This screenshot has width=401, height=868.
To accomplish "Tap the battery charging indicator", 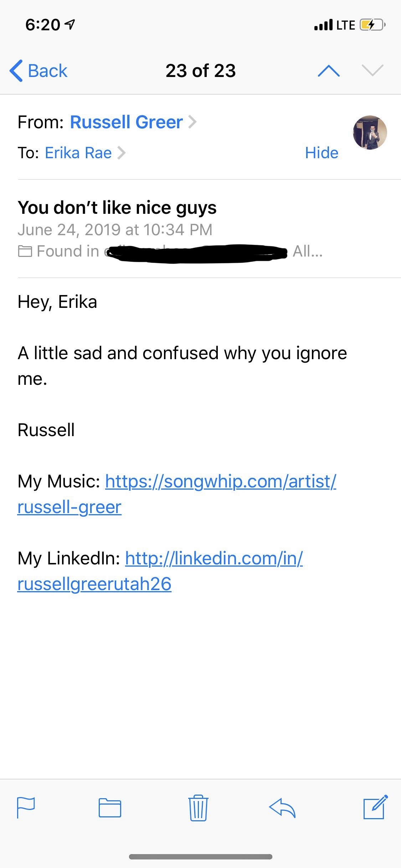I will [372, 25].
